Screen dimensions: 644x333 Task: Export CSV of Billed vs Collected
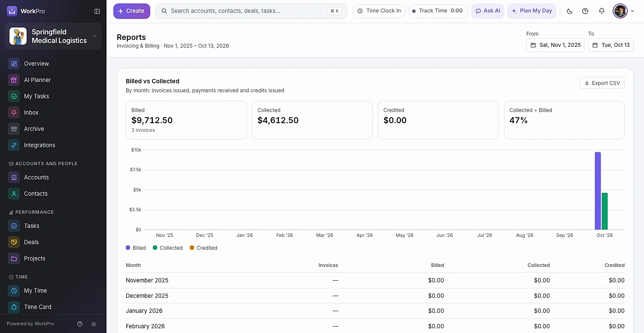602,83
